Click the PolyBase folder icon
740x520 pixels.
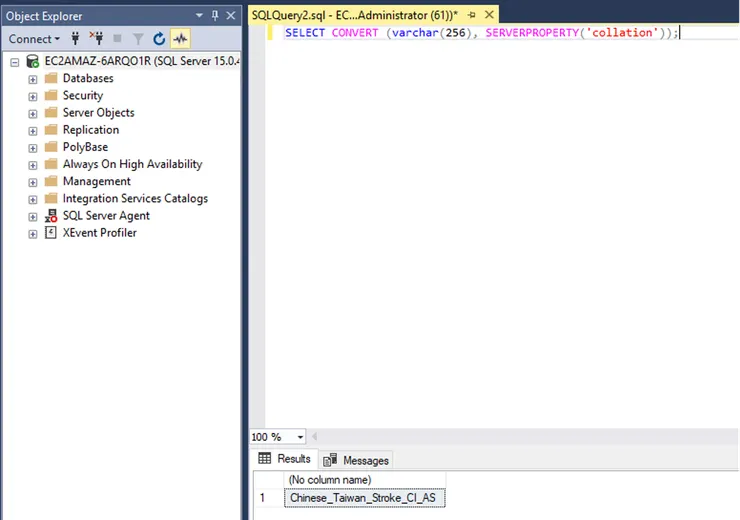(51, 147)
